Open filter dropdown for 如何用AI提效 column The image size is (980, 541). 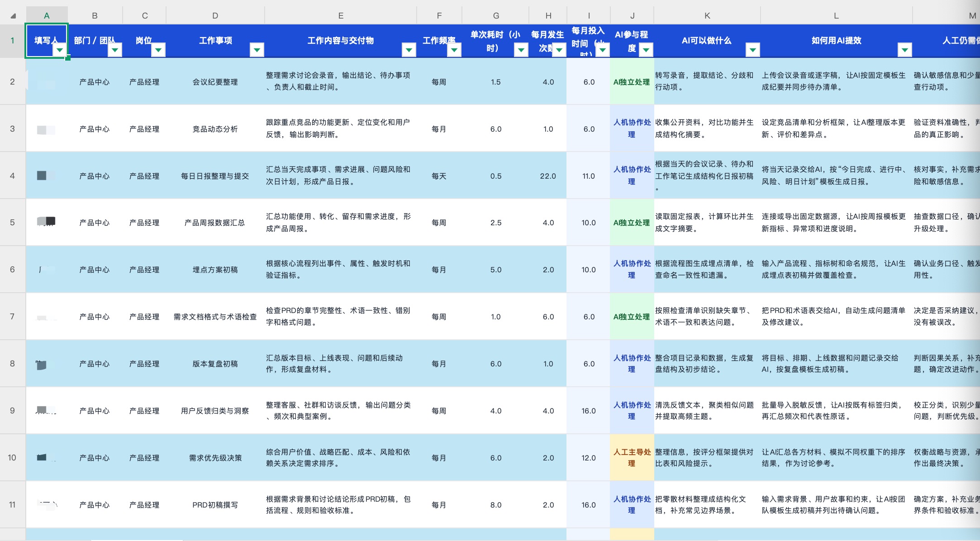pos(905,50)
